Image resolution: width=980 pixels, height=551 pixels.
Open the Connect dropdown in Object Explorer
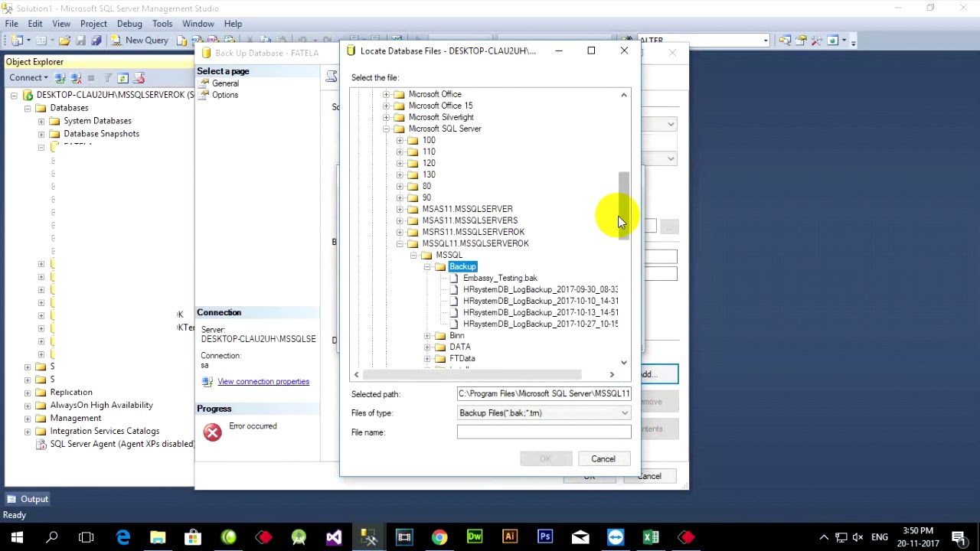point(28,78)
